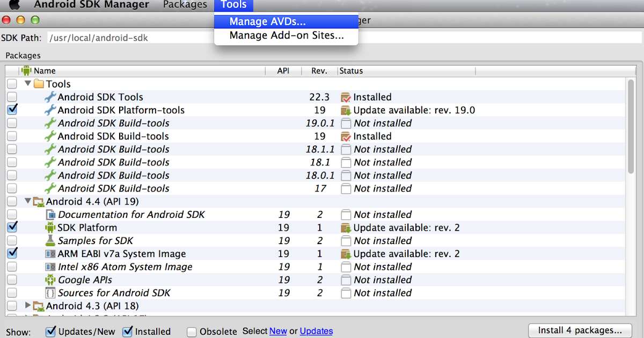Toggle the Updates/New show filter checkbox
The height and width of the screenshot is (338, 644).
tap(50, 332)
